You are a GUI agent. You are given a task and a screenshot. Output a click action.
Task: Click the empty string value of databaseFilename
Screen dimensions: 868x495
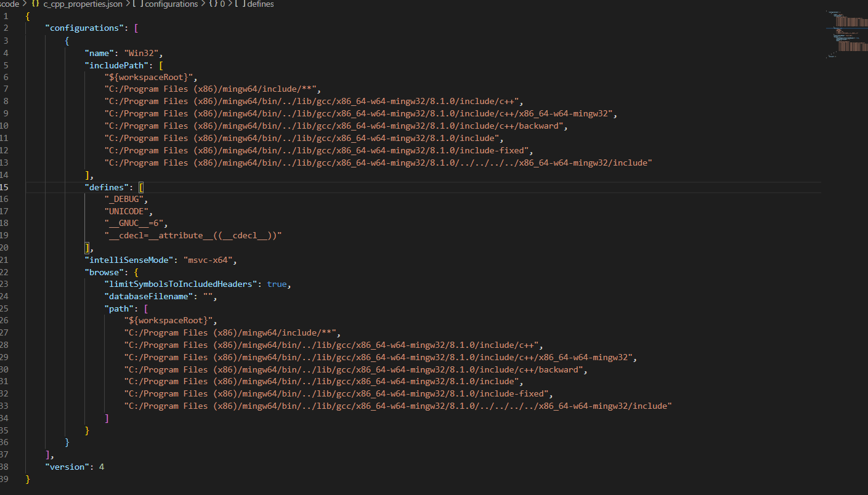[208, 296]
